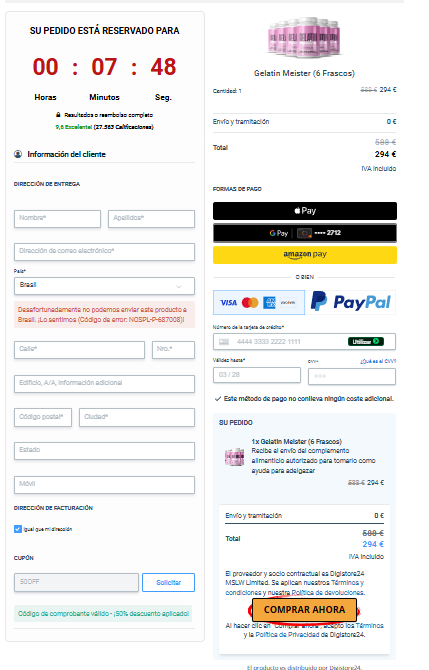The width and height of the screenshot is (429, 670).
Task: Click the Nombre input field
Action: pyautogui.click(x=57, y=219)
